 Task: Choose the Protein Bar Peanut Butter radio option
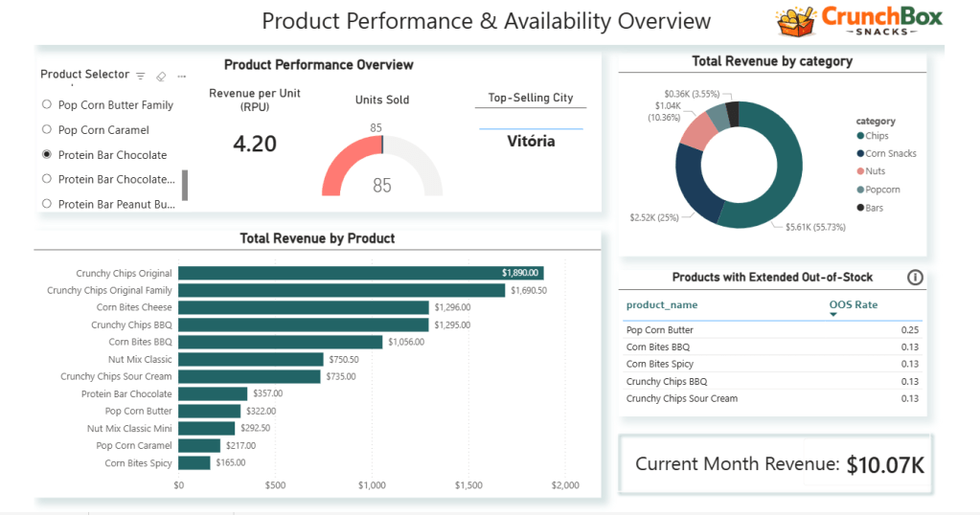click(x=47, y=203)
